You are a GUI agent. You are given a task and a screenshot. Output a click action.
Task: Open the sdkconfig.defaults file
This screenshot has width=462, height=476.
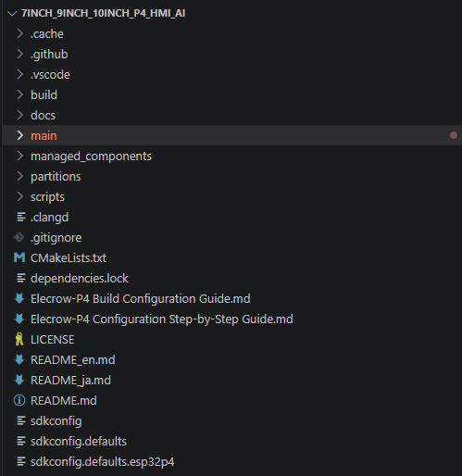pyautogui.click(x=79, y=442)
